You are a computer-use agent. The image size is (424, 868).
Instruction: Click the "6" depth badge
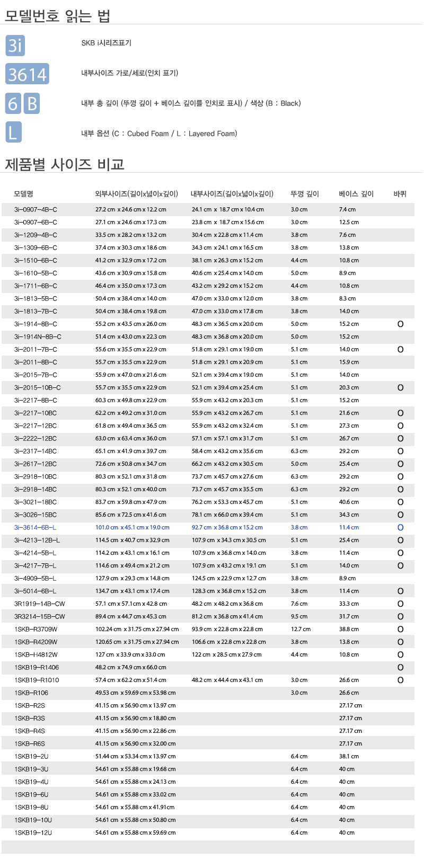pyautogui.click(x=13, y=103)
